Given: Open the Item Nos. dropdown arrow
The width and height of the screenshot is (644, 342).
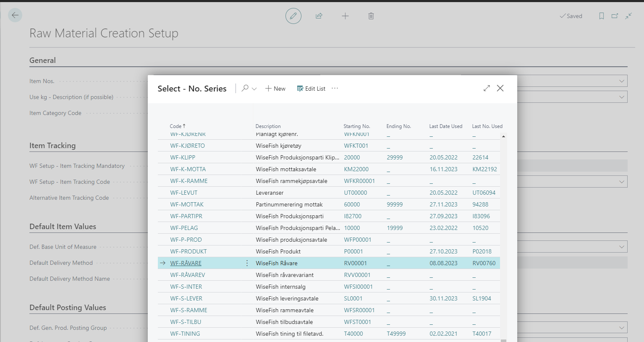Looking at the screenshot, I should coord(622,81).
